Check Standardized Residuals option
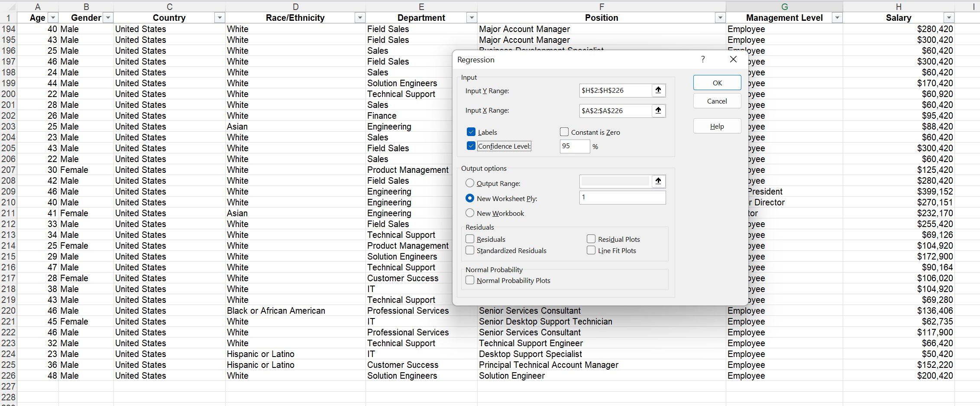Viewport: 980px width, 406px height. coord(470,250)
